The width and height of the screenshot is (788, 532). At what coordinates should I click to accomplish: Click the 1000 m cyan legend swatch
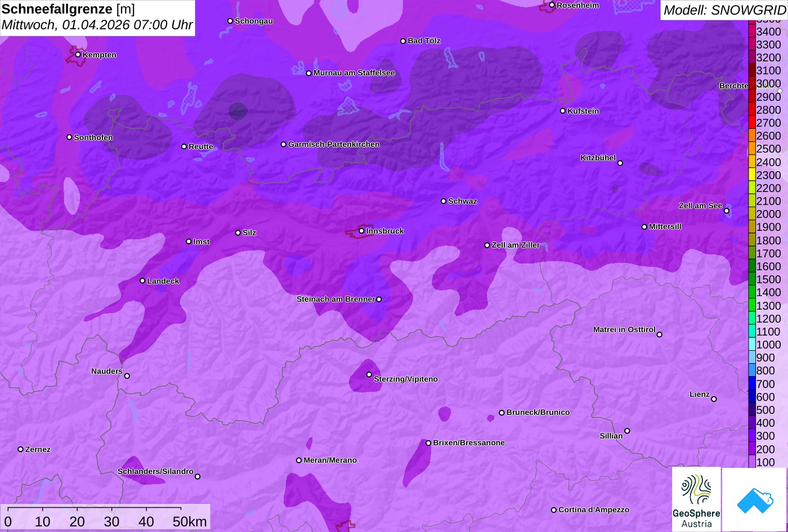click(752, 345)
